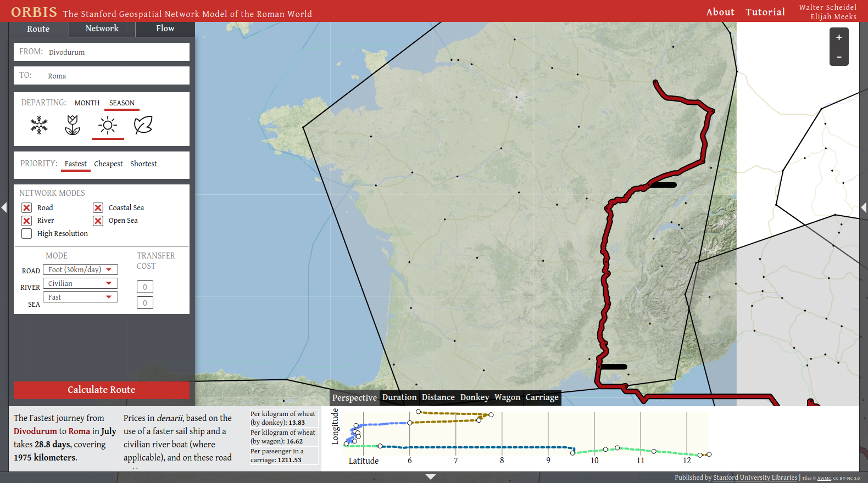Open the About page
Image resolution: width=868 pixels, height=483 pixels.
tap(720, 12)
